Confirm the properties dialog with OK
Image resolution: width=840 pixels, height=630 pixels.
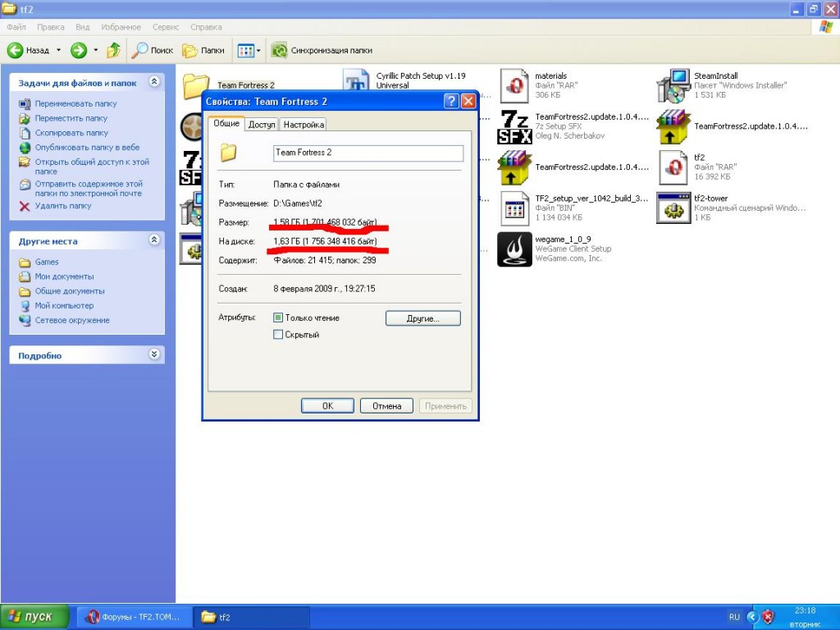tap(327, 406)
